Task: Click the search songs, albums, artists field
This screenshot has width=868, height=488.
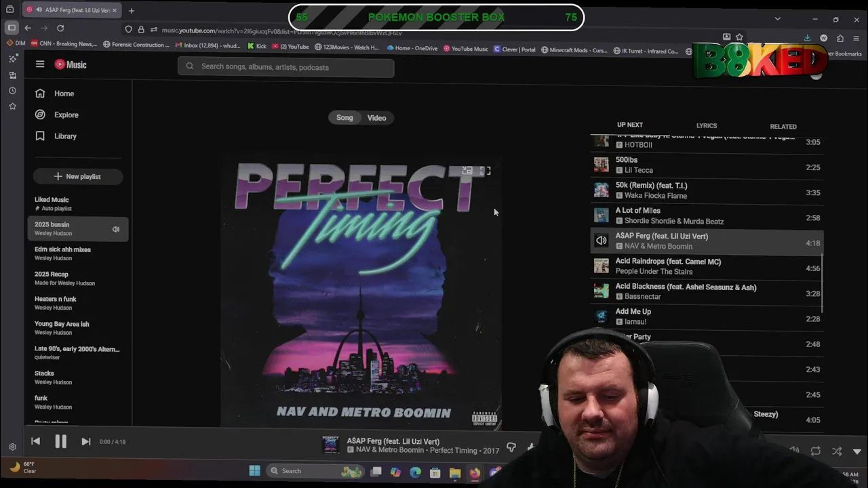Action: tap(285, 67)
